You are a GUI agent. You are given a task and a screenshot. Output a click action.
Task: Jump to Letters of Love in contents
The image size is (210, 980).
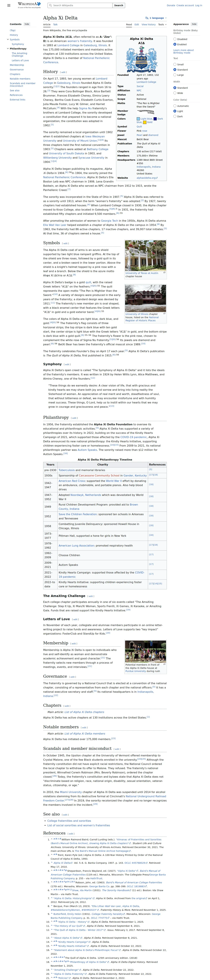(20, 60)
